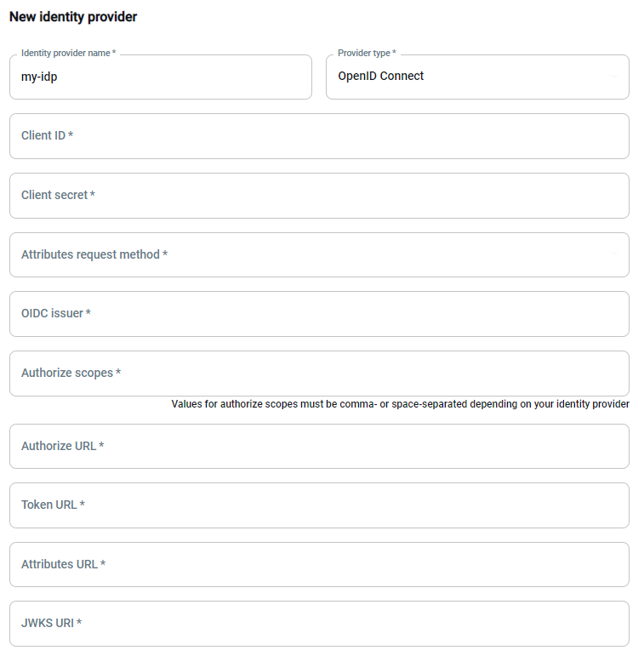Image resolution: width=644 pixels, height=656 pixels.
Task: Click into the Token URL field
Action: click(319, 505)
